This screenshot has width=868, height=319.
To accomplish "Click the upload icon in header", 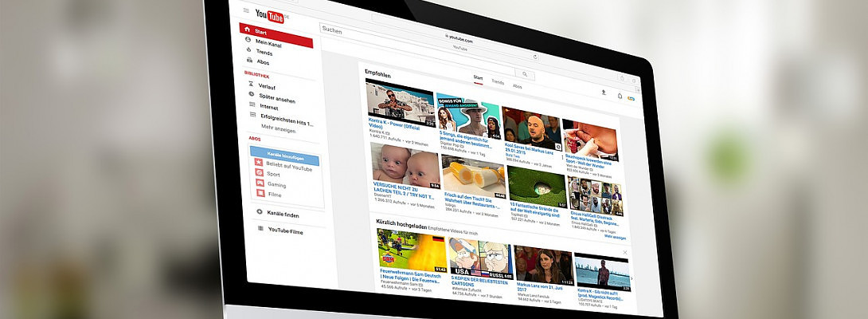I will pyautogui.click(x=603, y=92).
